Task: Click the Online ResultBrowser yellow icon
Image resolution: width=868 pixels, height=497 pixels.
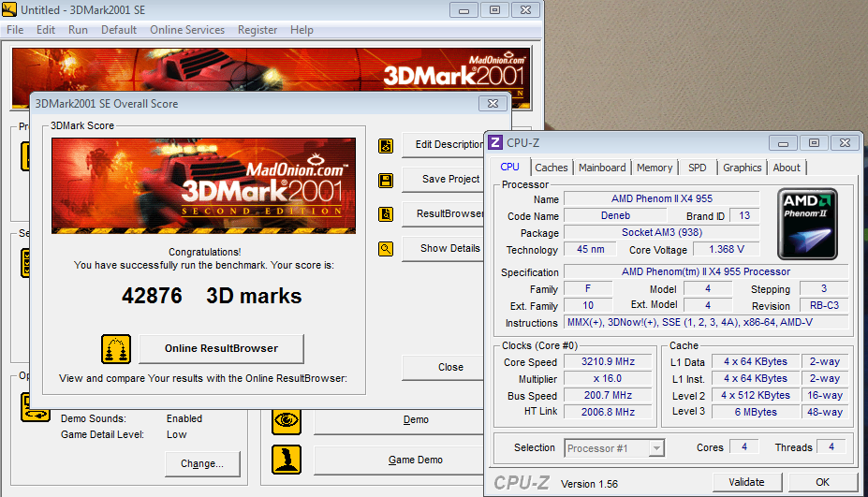Action: click(116, 349)
